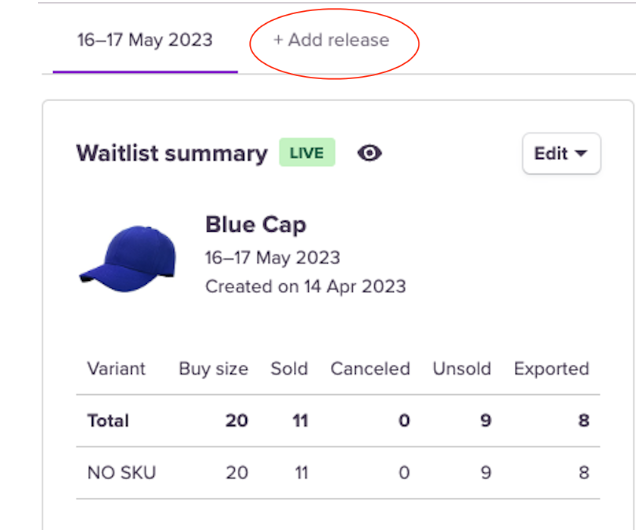Click the Waitlist summary heading
644x530 pixels.
[172, 154]
